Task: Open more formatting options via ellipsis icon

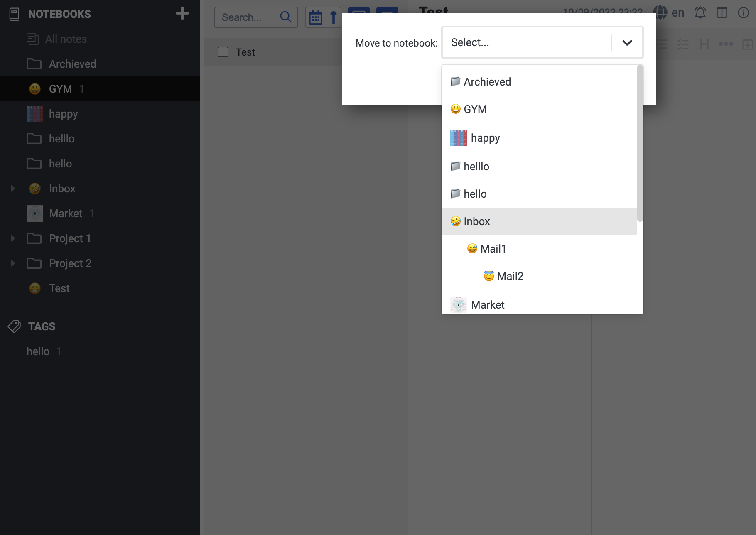Action: 726,43
